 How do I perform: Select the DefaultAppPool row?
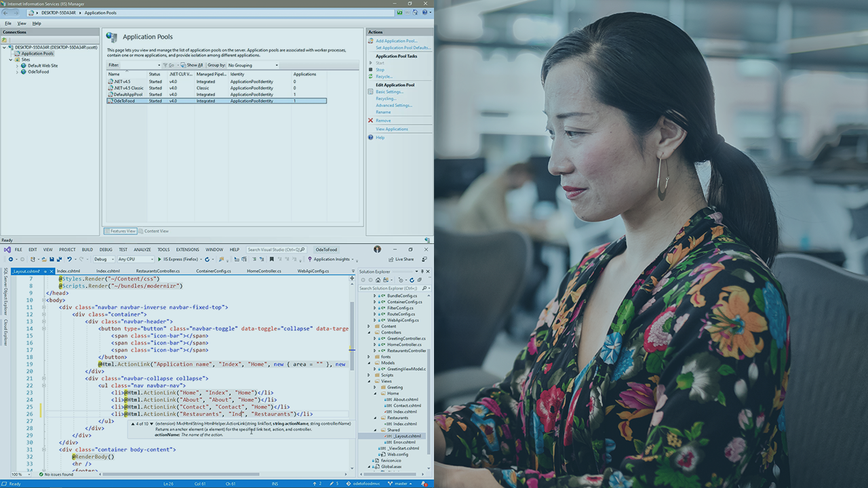217,94
